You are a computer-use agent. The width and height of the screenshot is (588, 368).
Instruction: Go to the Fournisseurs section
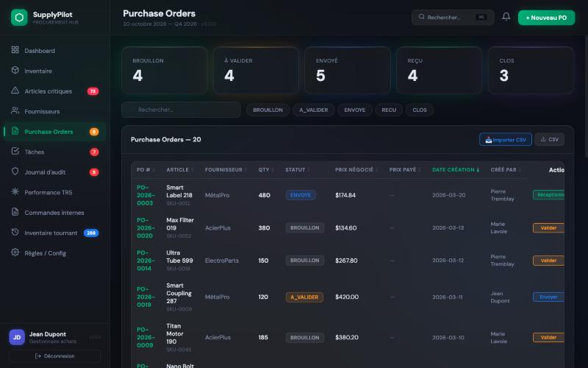pyautogui.click(x=54, y=111)
